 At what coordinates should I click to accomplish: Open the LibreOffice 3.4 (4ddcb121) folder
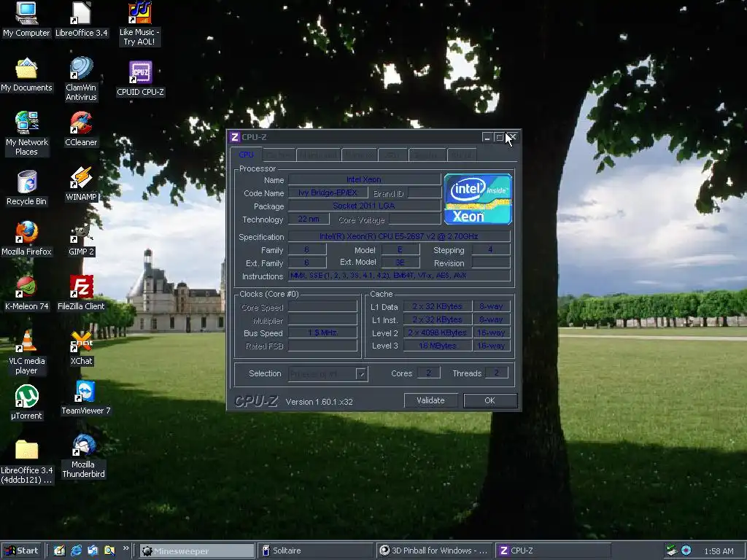click(26, 462)
